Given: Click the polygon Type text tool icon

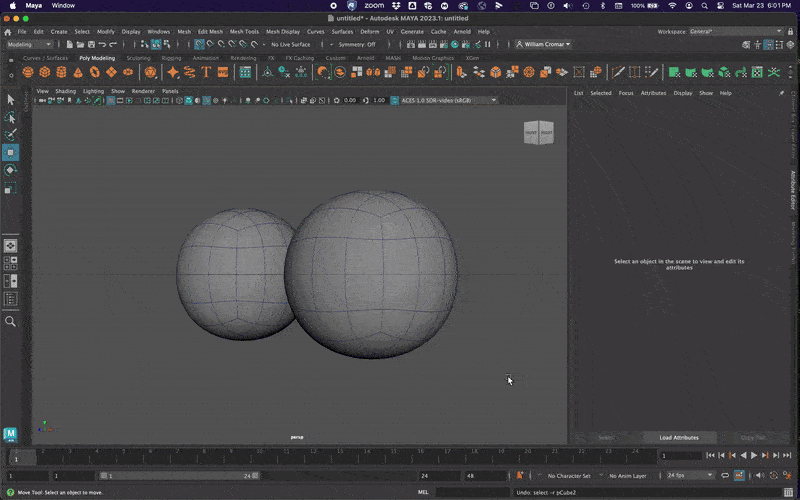Looking at the screenshot, I should point(206,72).
